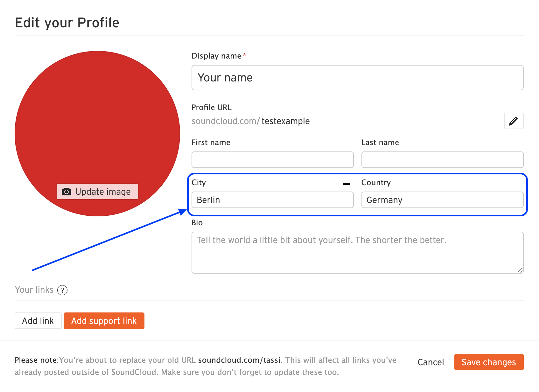Save changes with the orange button
The height and width of the screenshot is (392, 539).
[x=489, y=362]
